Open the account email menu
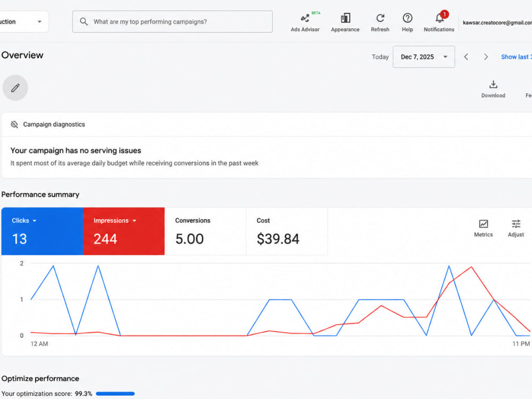532x399 pixels. (497, 23)
